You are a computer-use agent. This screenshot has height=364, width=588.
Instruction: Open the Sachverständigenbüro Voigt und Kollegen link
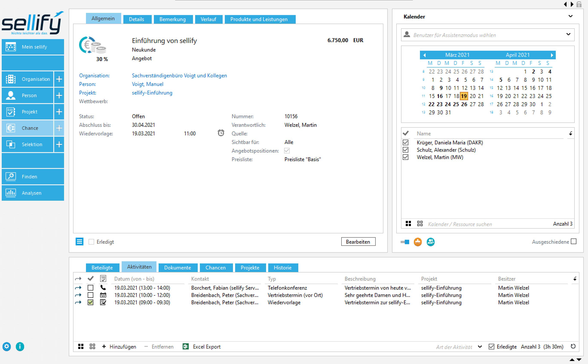coord(179,76)
